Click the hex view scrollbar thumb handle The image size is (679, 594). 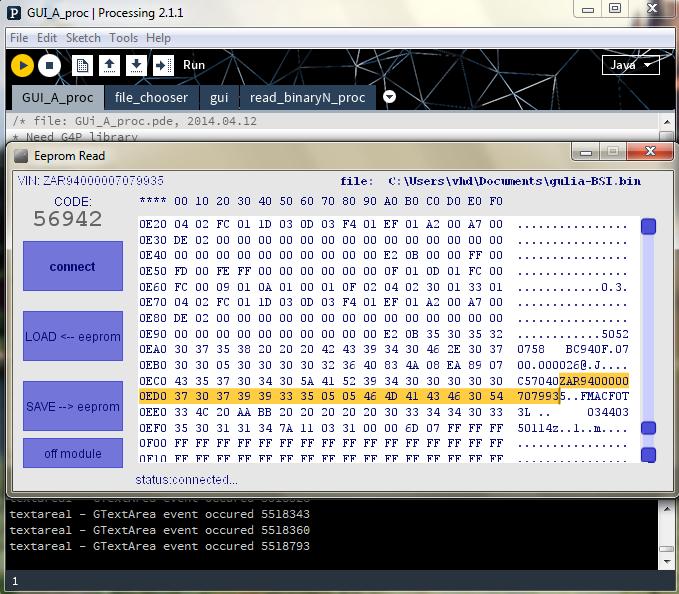click(x=648, y=428)
